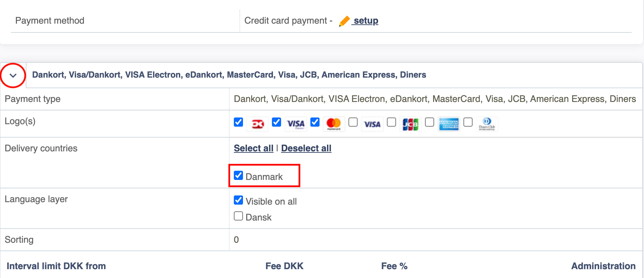Open the credit card payment setup link

coord(366,20)
